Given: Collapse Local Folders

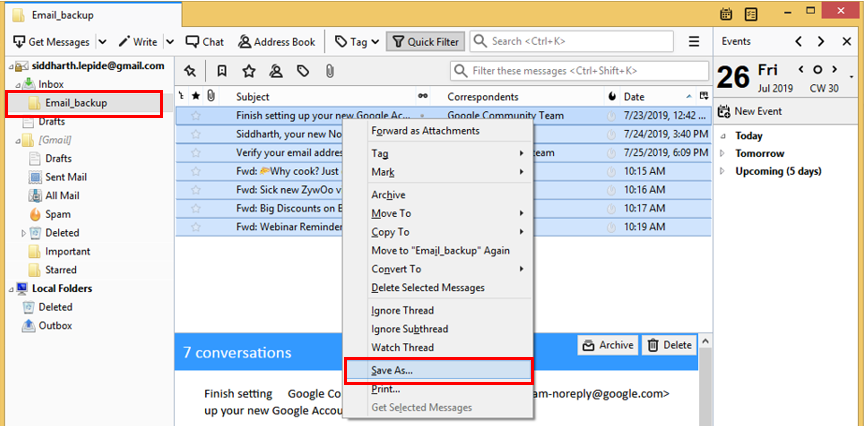Looking at the screenshot, I should point(10,289).
